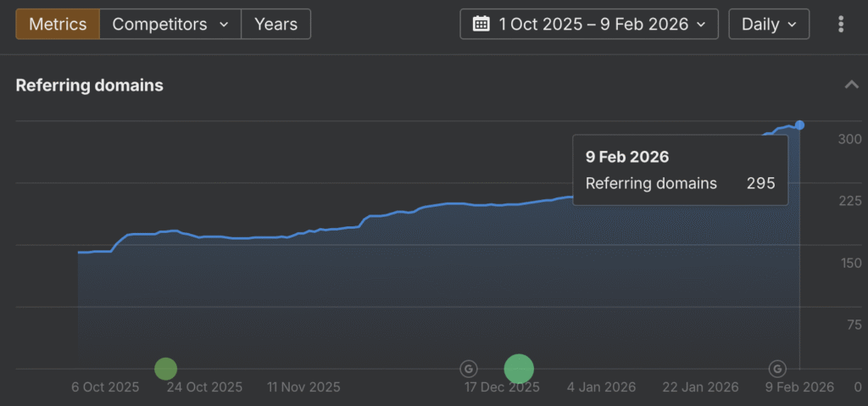Click the 4 Jan 2026 axis label

601,387
